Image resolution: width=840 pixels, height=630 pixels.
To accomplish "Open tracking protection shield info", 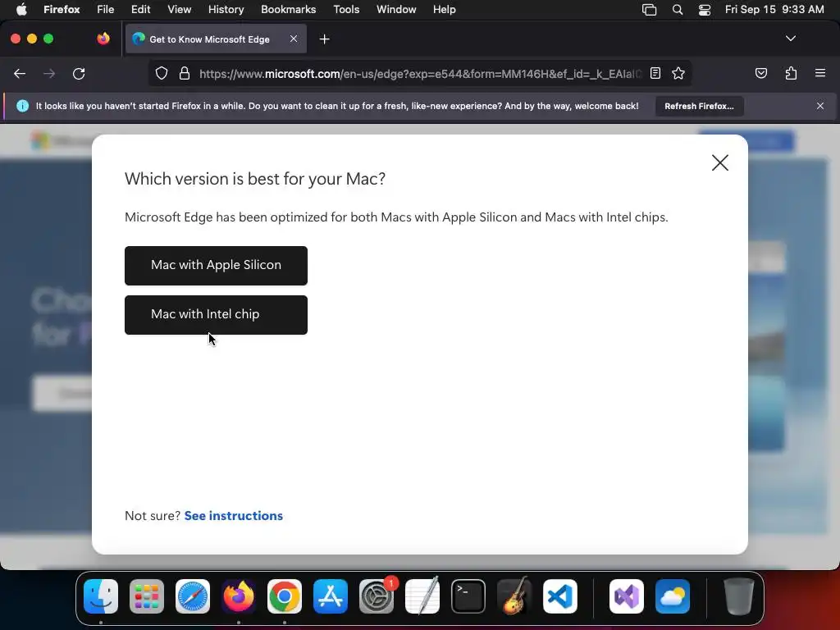I will pos(162,73).
